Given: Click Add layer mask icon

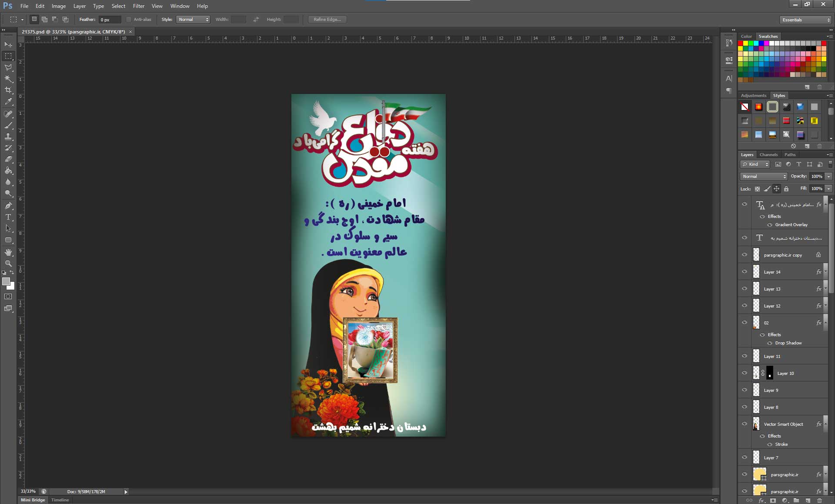Looking at the screenshot, I should point(773,501).
